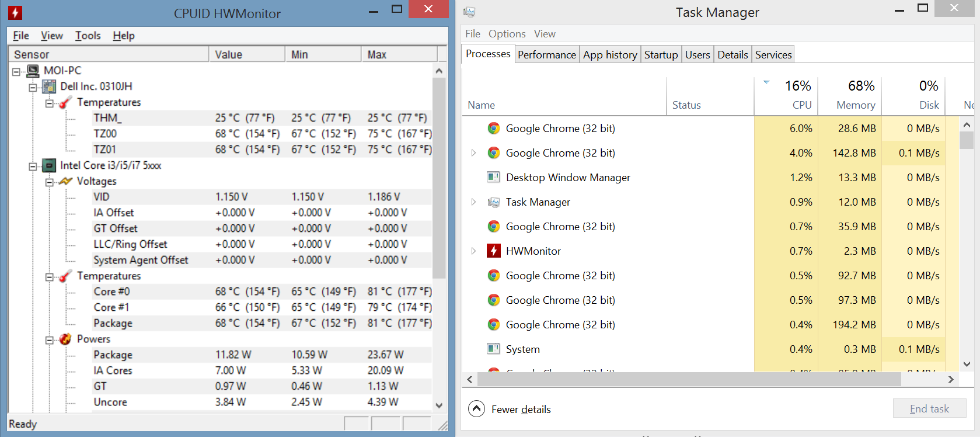Click HWMonitor scrollbar up arrow
The height and width of the screenshot is (437, 980).
(x=439, y=71)
